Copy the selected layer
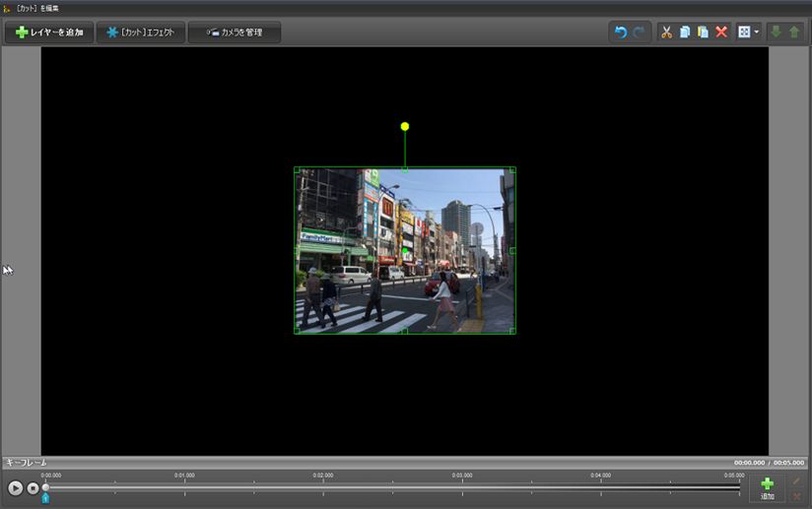The height and width of the screenshot is (509, 812). tap(685, 32)
